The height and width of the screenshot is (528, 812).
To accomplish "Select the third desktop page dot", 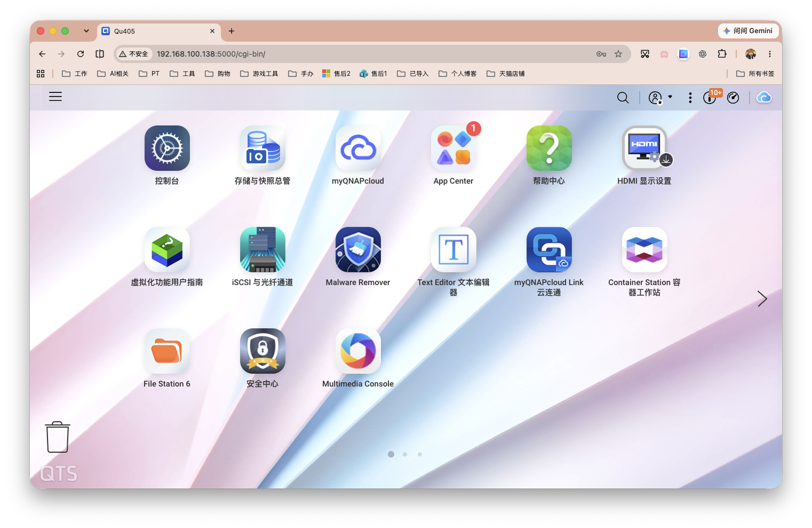I will (420, 454).
